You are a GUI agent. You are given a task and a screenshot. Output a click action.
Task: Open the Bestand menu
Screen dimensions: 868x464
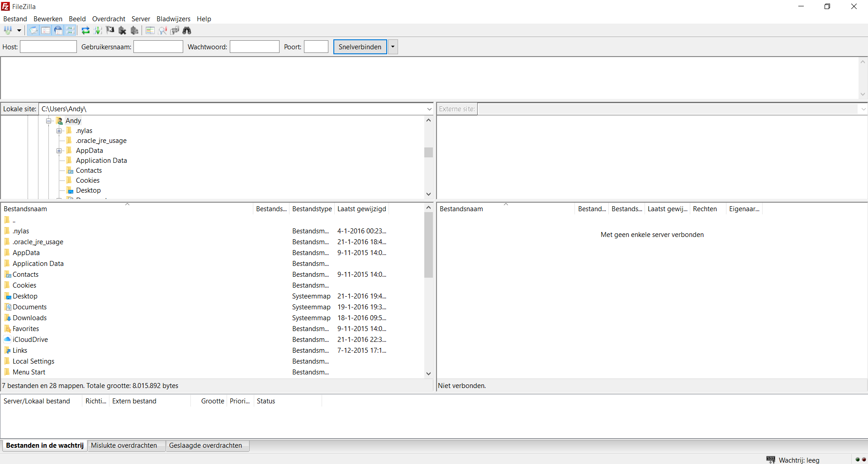coord(15,19)
